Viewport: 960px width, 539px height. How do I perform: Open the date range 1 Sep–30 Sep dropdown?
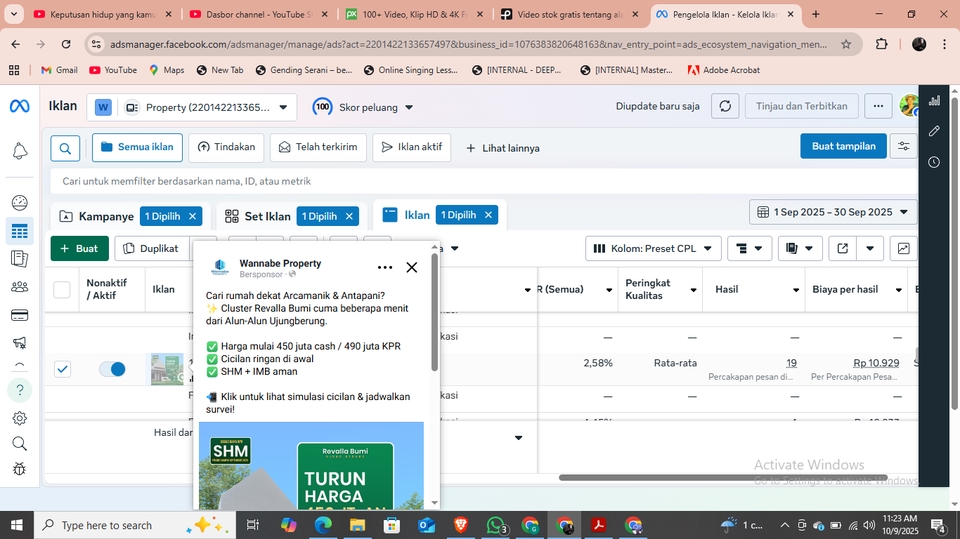click(832, 212)
